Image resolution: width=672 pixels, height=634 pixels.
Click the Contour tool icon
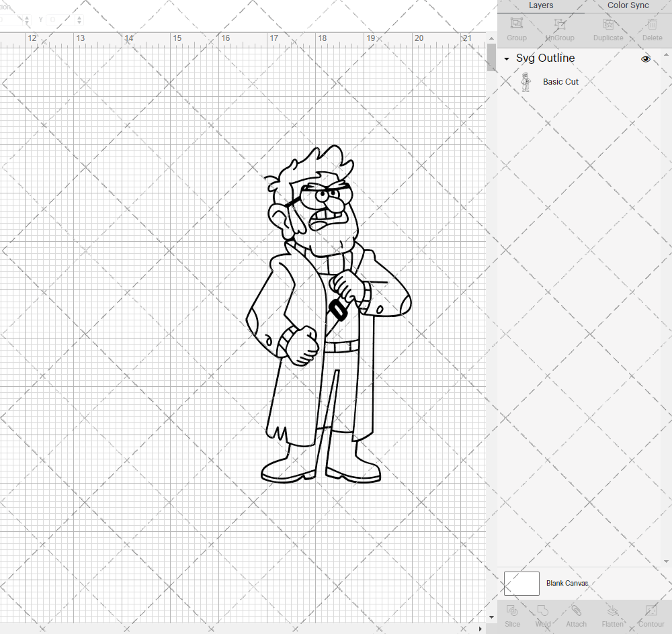coord(651,610)
